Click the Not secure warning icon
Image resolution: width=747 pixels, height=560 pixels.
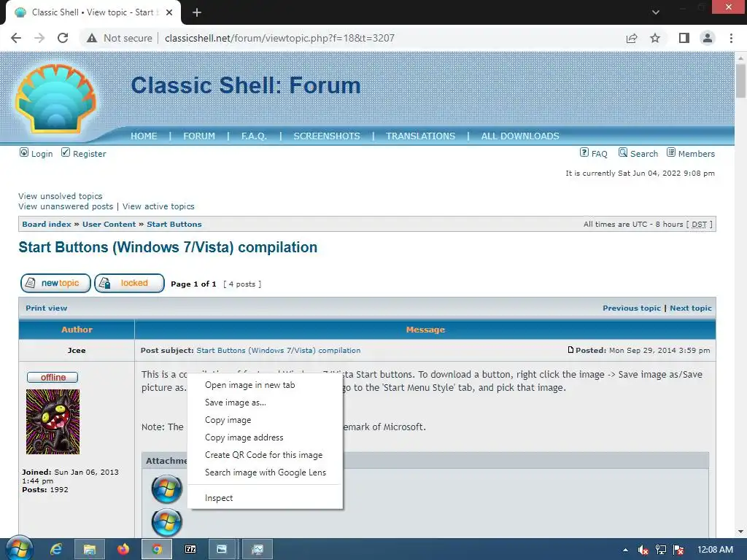click(x=92, y=38)
